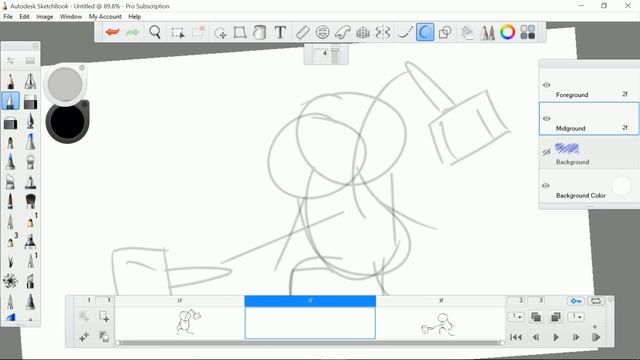Image resolution: width=640 pixels, height=360 pixels.
Task: Select the highlighted marker brush
Action: (x=10, y=101)
